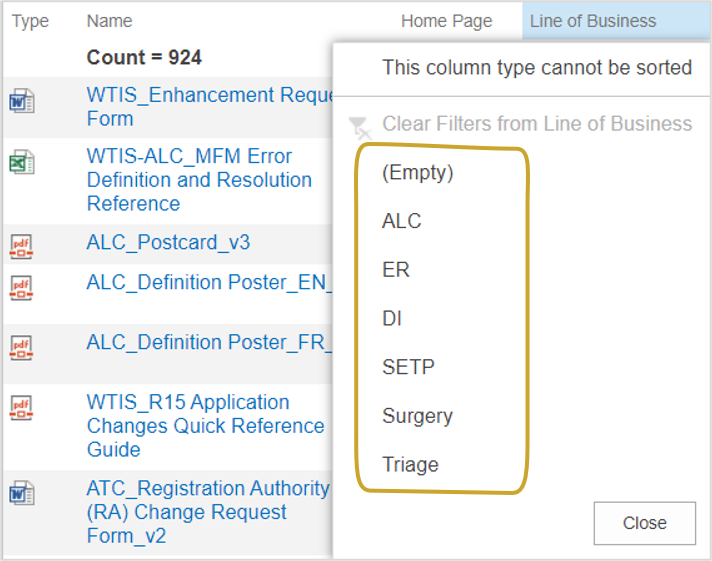The height and width of the screenshot is (561, 712).
Task: Filter Line of Business by ER
Action: pyautogui.click(x=396, y=270)
